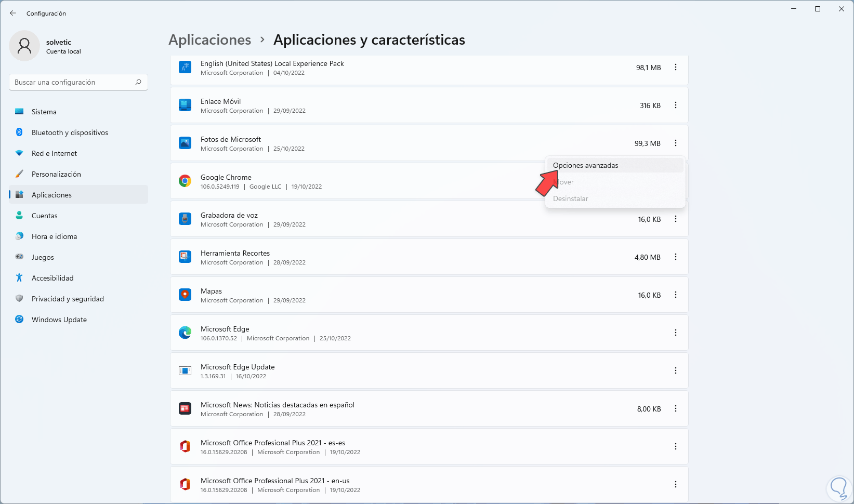Click the Mapas app icon
The height and width of the screenshot is (504, 854).
click(185, 295)
